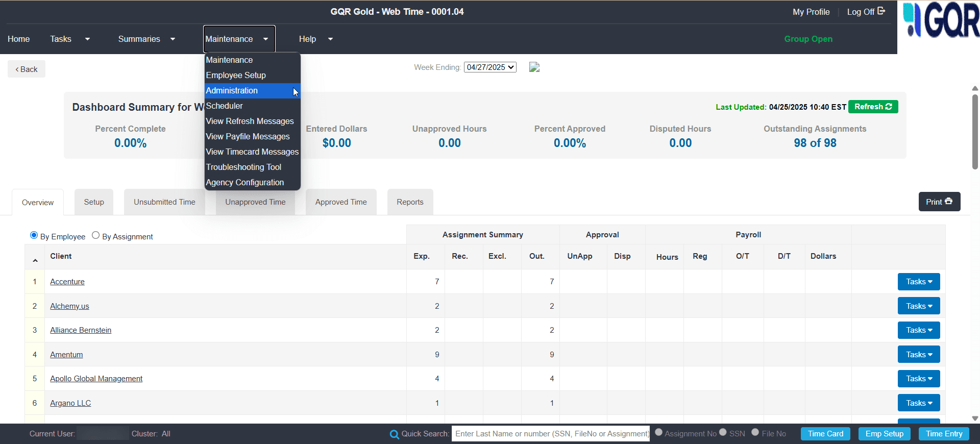Switch to the Reports tab
The height and width of the screenshot is (444, 980).
click(x=410, y=202)
